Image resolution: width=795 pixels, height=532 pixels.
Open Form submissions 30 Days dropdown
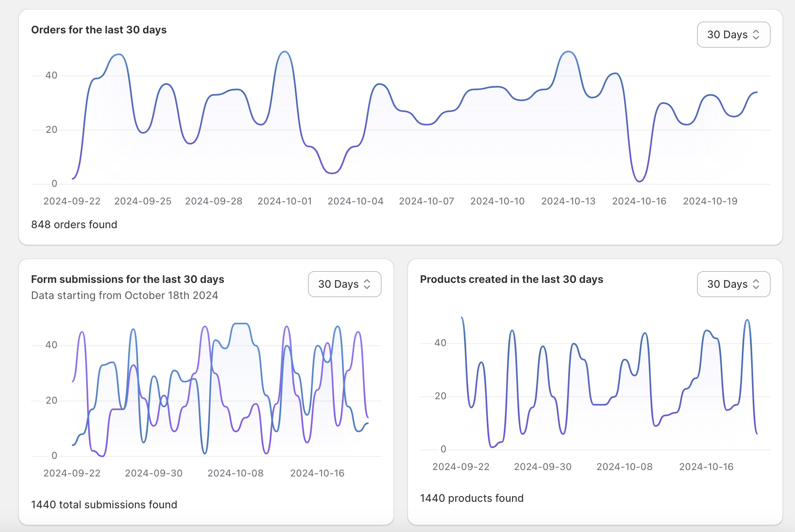click(344, 284)
